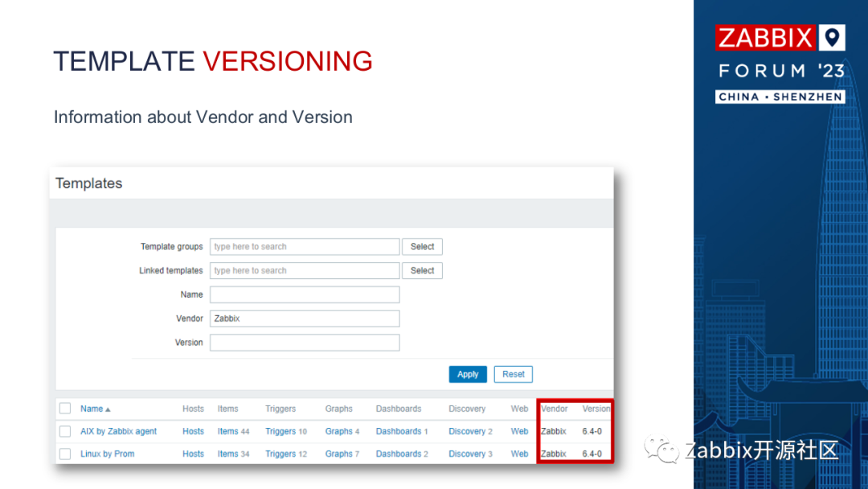Image resolution: width=868 pixels, height=489 pixels.
Task: Click the Triggers column header
Action: tap(280, 409)
